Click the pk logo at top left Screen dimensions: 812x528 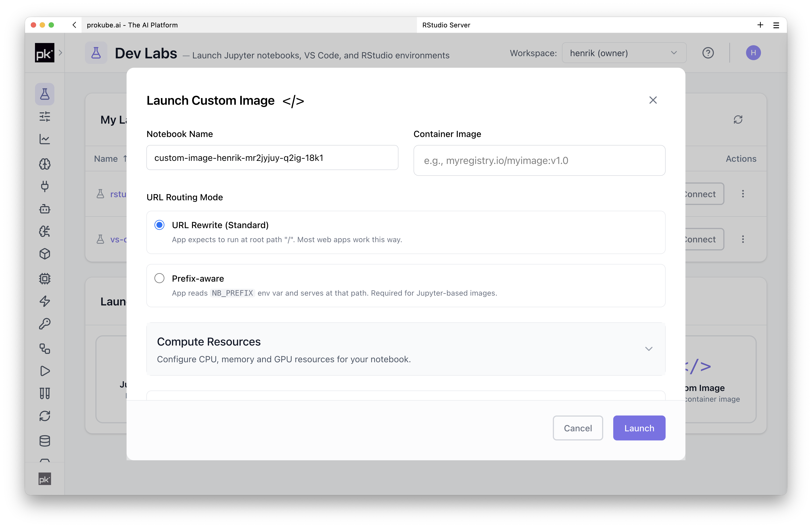pyautogui.click(x=45, y=53)
